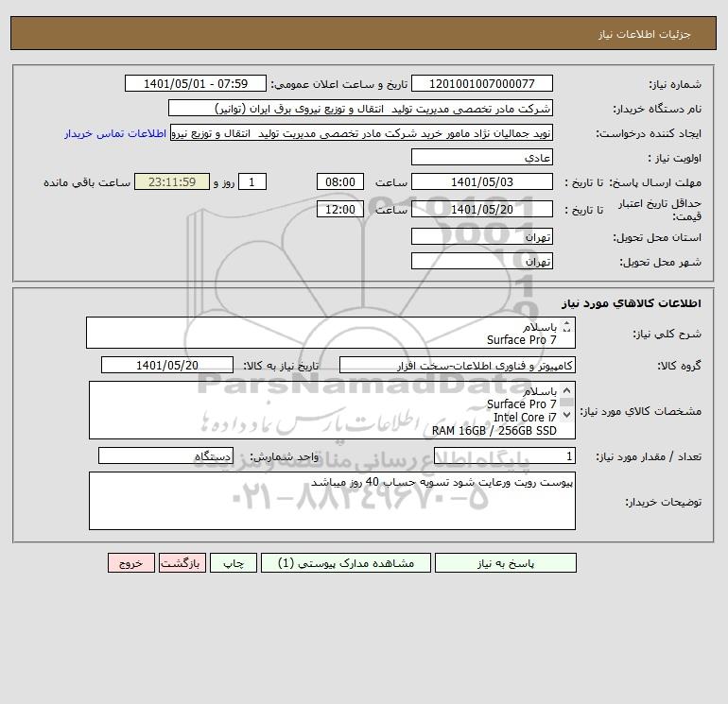Image resolution: width=728 pixels, height=704 pixels.
Task: Click the remaining time countdown 23:11:59
Action: pyautogui.click(x=172, y=182)
